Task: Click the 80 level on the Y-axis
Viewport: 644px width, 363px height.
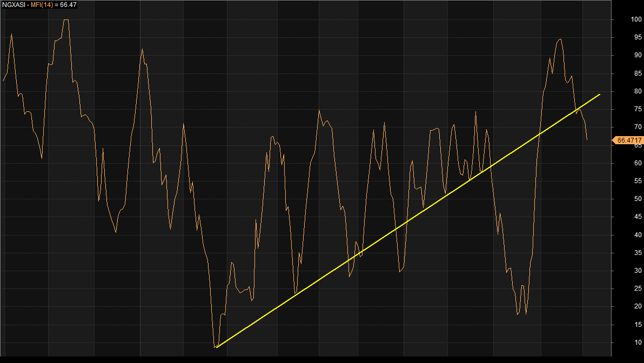Action: click(x=638, y=91)
